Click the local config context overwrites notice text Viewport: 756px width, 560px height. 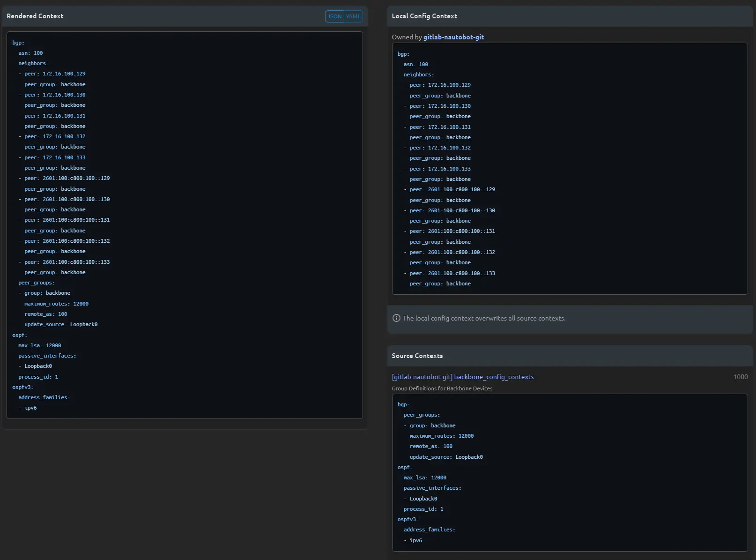484,318
